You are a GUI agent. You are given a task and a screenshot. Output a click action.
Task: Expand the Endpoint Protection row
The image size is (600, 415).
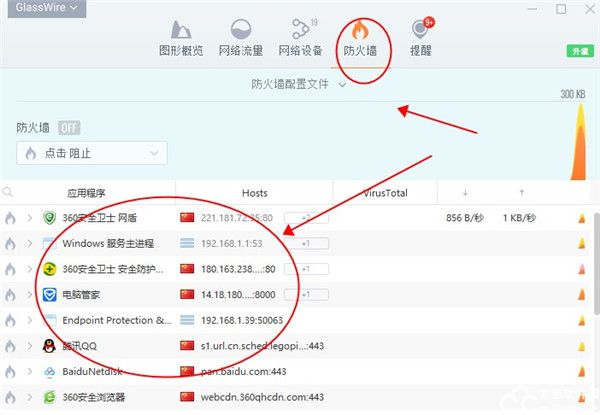(29, 321)
